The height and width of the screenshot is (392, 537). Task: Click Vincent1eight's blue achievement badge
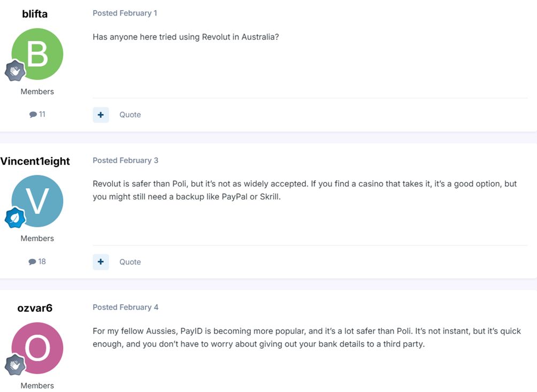14,218
